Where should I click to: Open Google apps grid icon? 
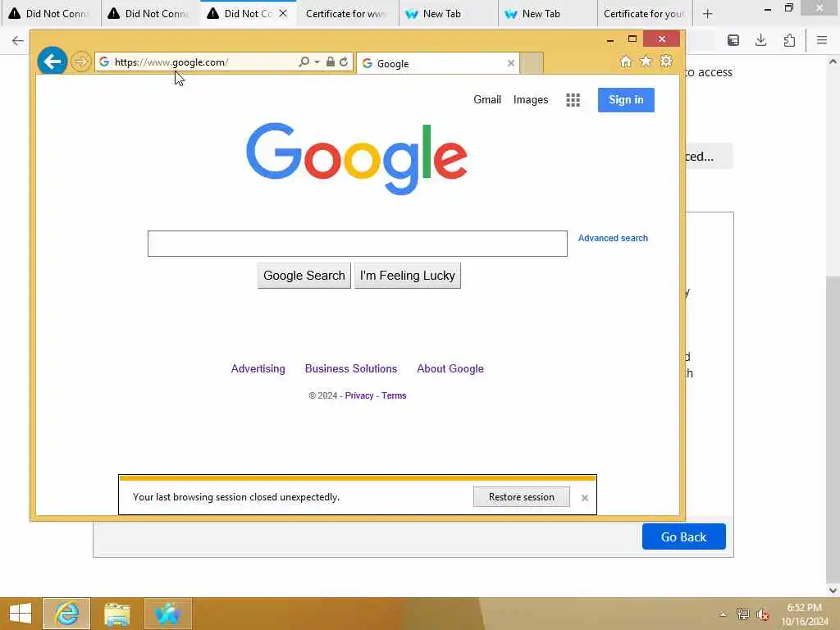(x=573, y=99)
